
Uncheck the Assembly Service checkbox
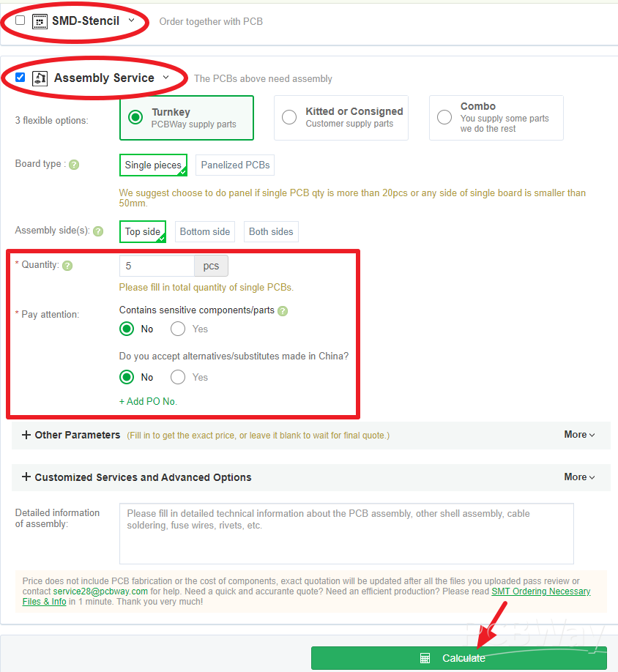(20, 78)
